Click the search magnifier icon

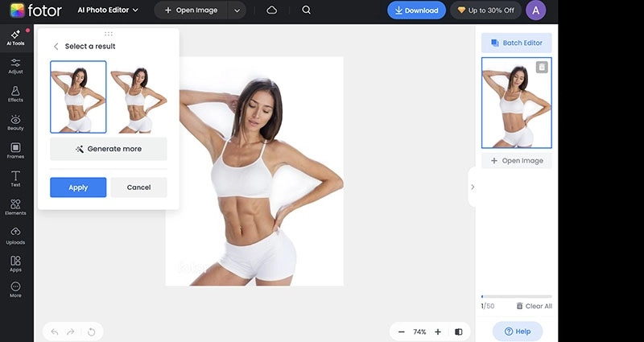tap(307, 10)
